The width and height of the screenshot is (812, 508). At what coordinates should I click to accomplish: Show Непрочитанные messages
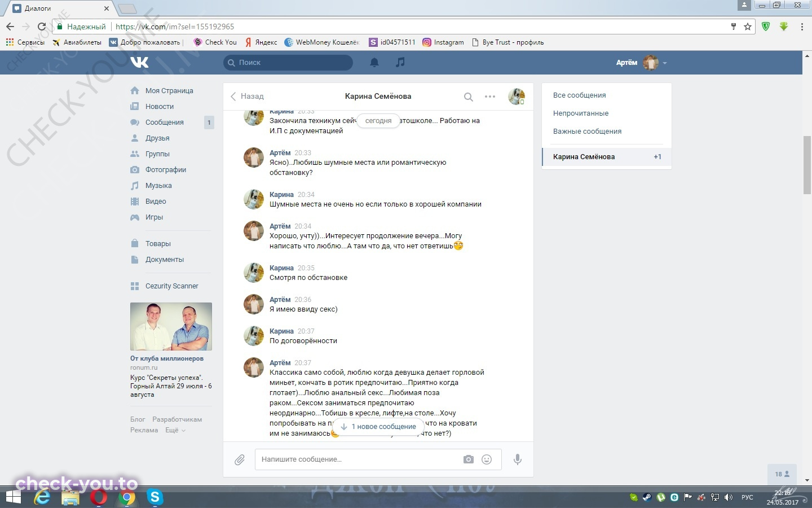(581, 113)
